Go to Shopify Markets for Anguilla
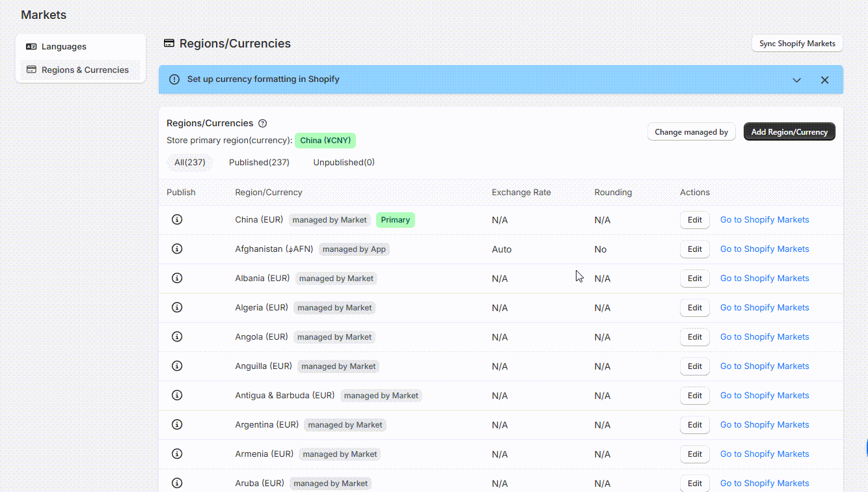 pyautogui.click(x=765, y=366)
